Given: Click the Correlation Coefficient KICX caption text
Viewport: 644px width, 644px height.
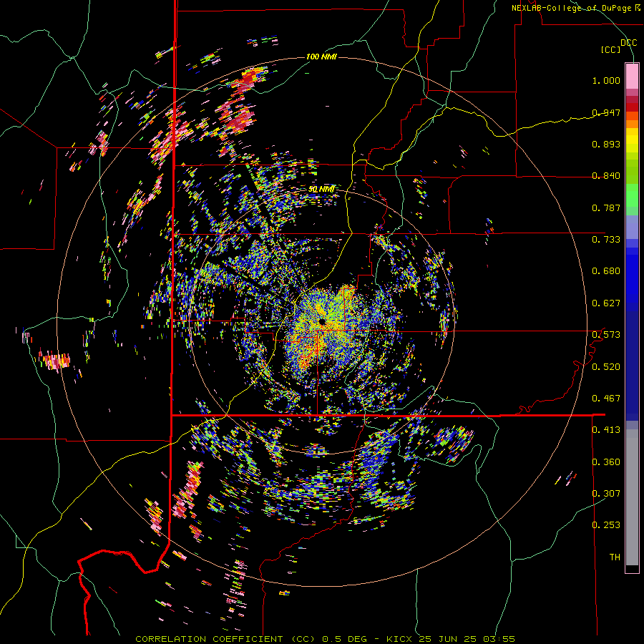Looking at the screenshot, I should 325,639.
